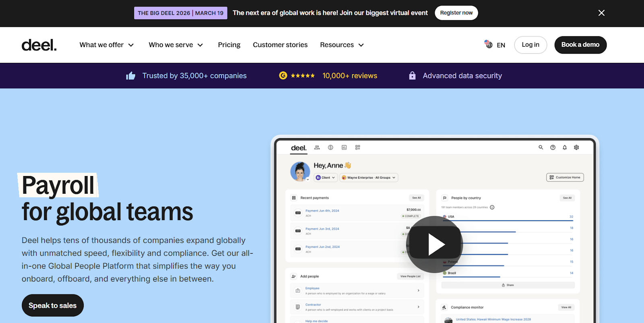Click the help question-mark icon in the dashboard
Viewport: 644px width, 323px height.
pyautogui.click(x=553, y=147)
